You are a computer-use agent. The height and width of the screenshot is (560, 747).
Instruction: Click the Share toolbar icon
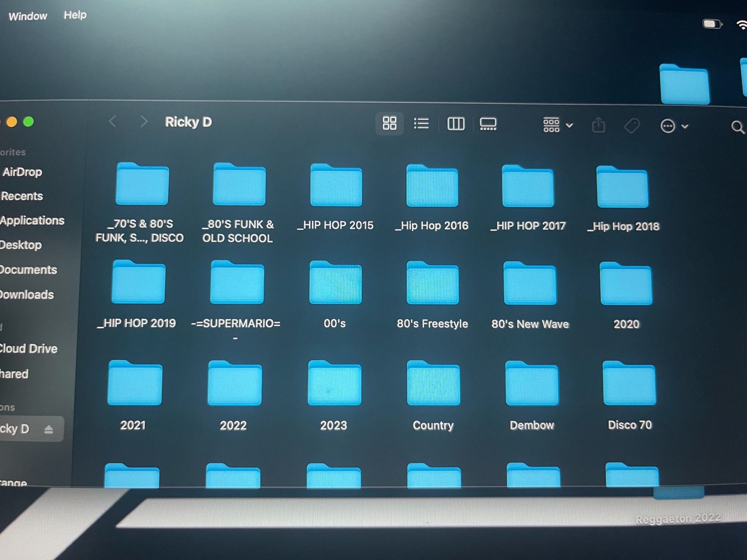pos(598,125)
